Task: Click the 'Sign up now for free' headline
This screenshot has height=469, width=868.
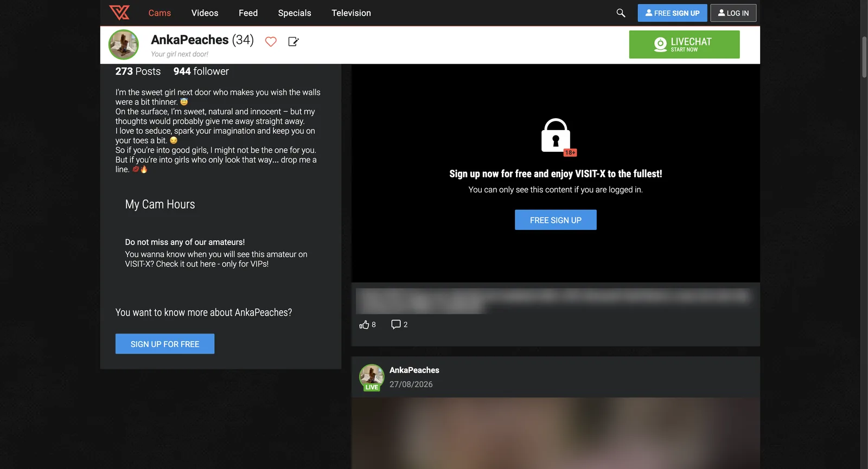Action: click(x=556, y=174)
